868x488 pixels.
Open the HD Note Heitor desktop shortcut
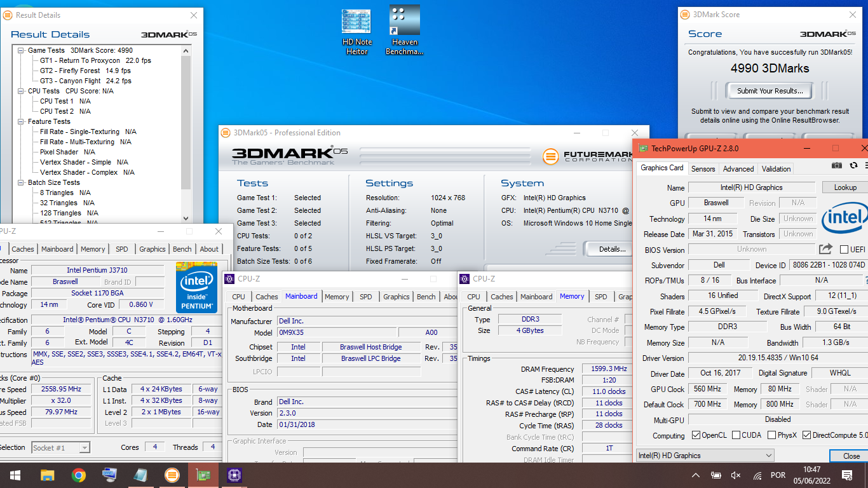(356, 32)
